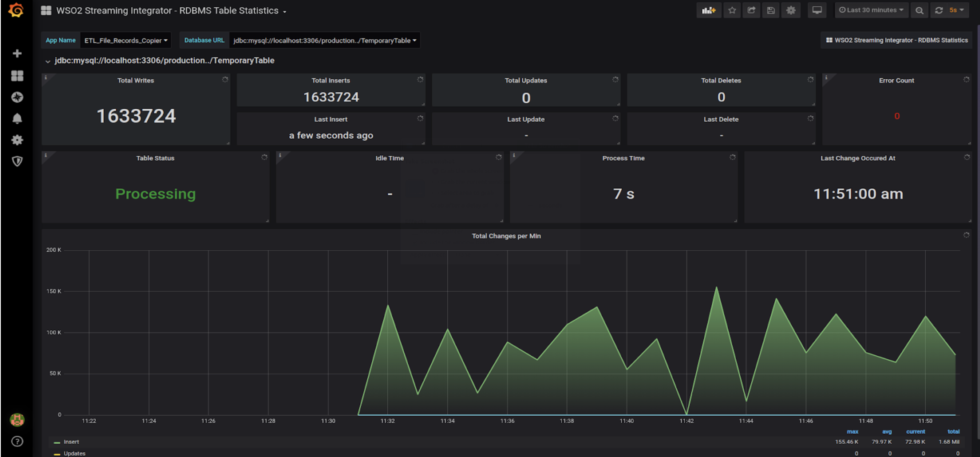Screen dimensions: 980x457
Task: Open dashboard settings gear in top bar
Action: pos(791,10)
